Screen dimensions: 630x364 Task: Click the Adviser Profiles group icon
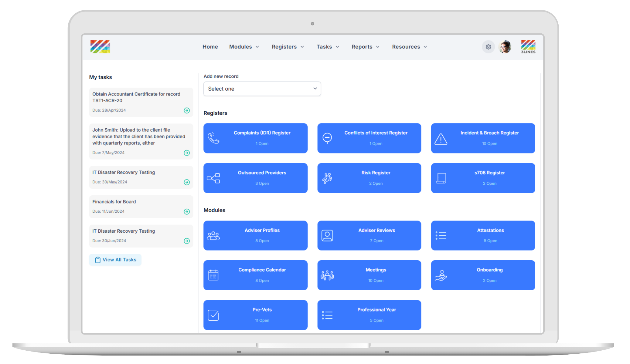pyautogui.click(x=213, y=236)
